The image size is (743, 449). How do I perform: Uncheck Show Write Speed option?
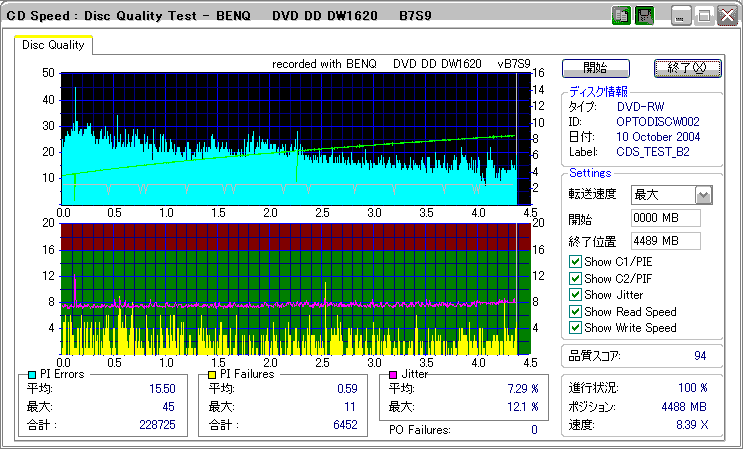point(574,327)
